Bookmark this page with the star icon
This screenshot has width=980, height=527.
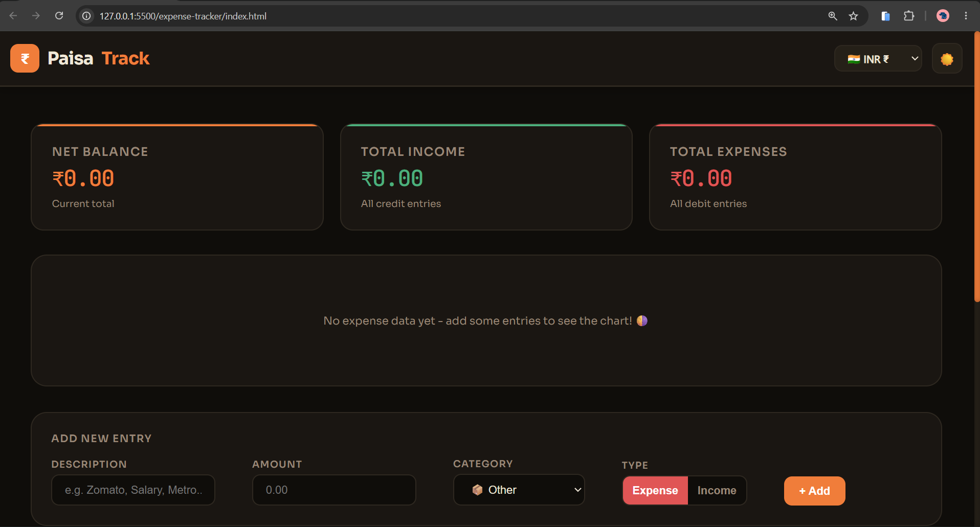coord(853,16)
